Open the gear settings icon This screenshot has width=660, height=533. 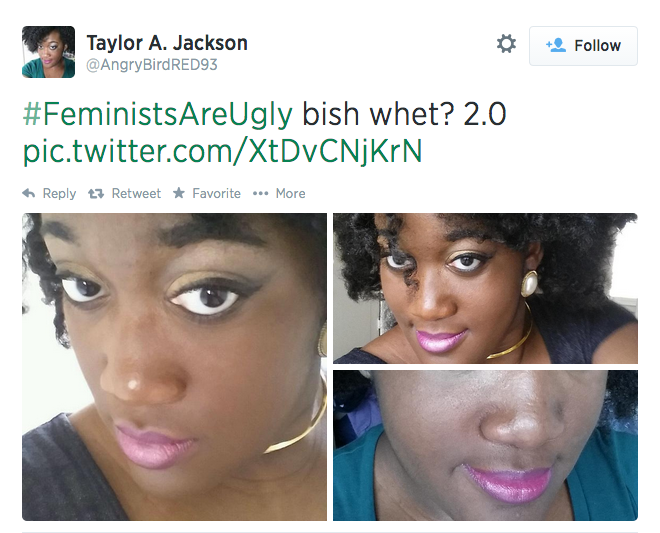pyautogui.click(x=506, y=44)
